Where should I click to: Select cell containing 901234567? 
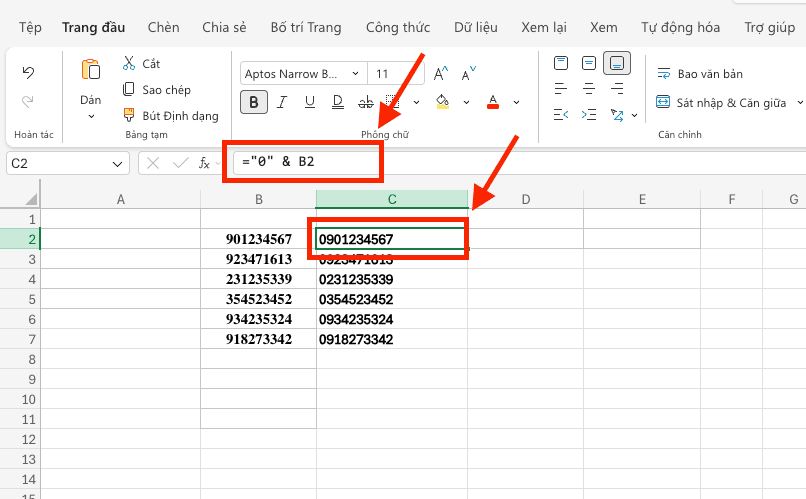point(259,239)
